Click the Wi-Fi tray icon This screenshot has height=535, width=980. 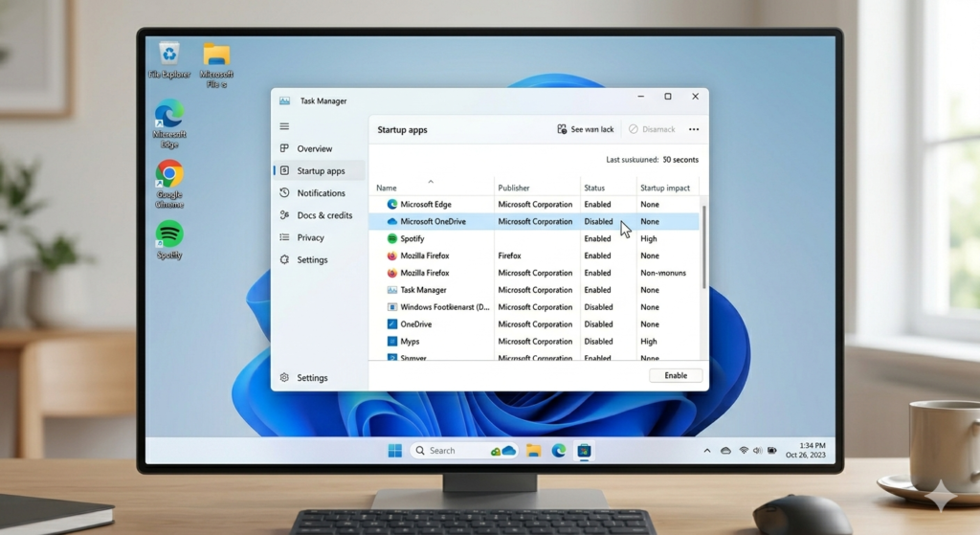coord(743,451)
